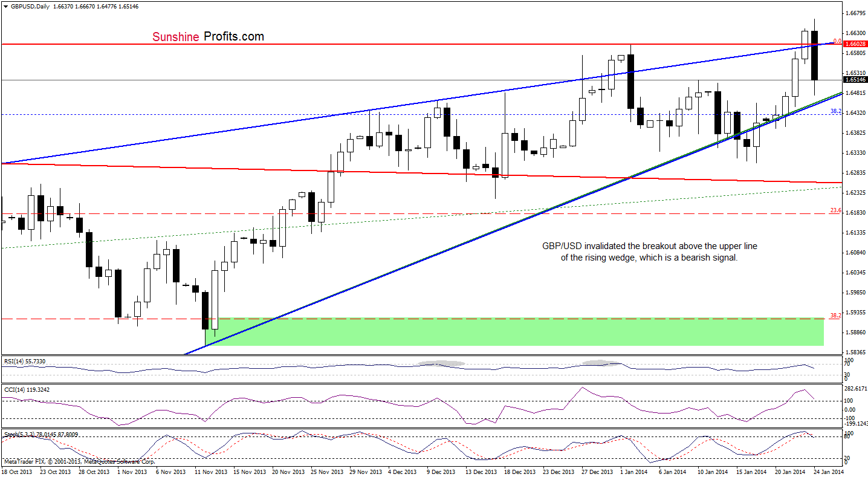The width and height of the screenshot is (868, 477).
Task: Click the 1 Nov 2013 date label
Action: [x=131, y=471]
